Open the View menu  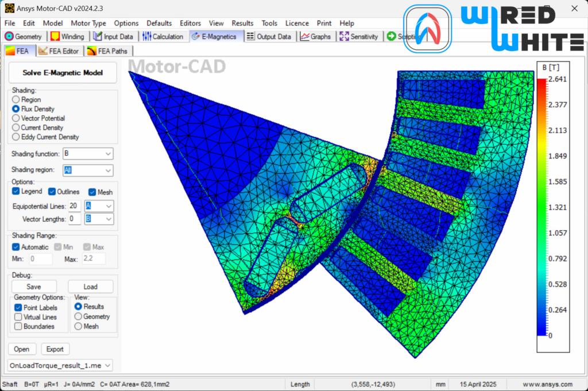point(216,23)
